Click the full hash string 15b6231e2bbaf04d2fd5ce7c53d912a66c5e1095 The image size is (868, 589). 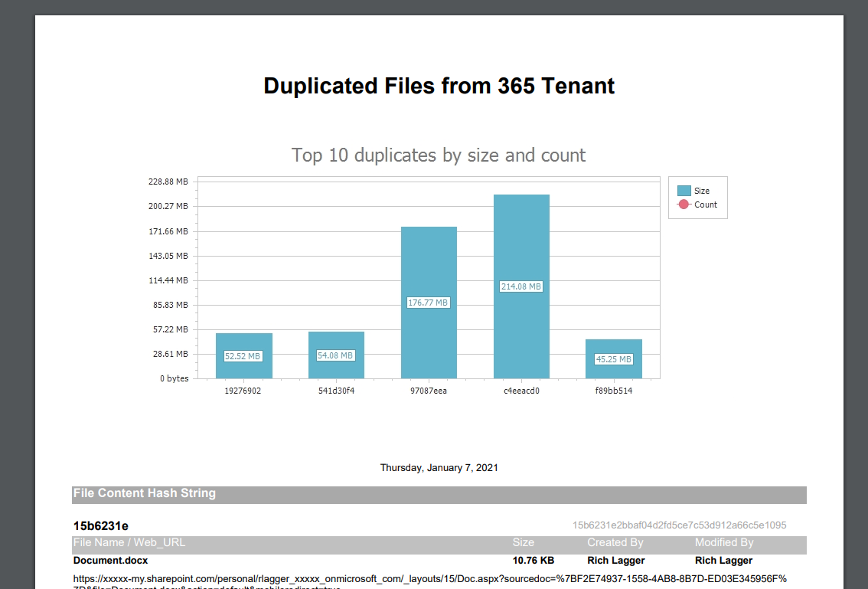click(680, 525)
